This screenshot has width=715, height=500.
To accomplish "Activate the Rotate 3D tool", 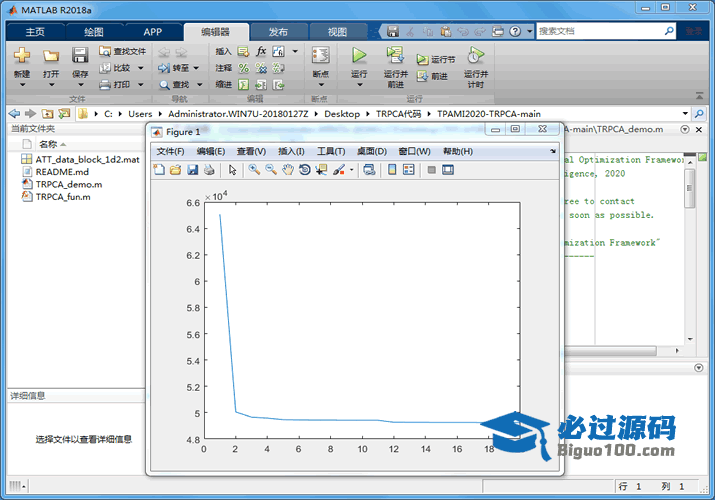I will [x=304, y=170].
